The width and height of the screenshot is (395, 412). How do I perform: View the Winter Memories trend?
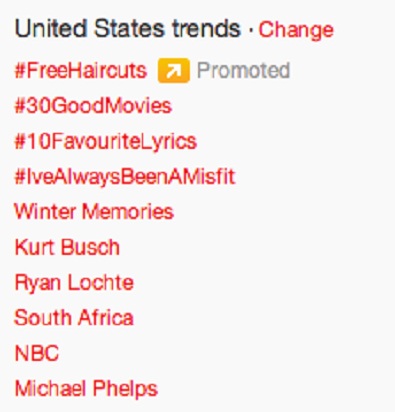coord(94,212)
